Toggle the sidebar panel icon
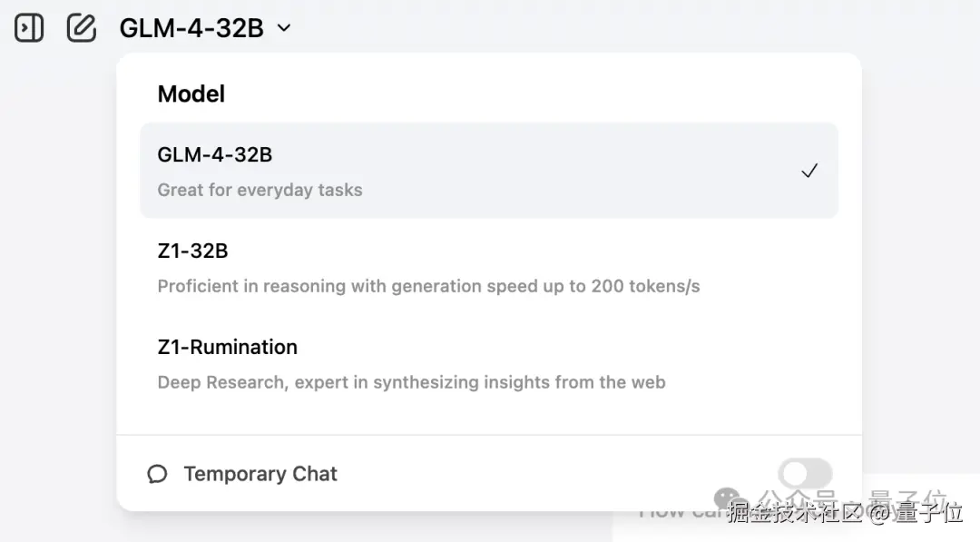Viewport: 980px width, 542px height. 29,28
